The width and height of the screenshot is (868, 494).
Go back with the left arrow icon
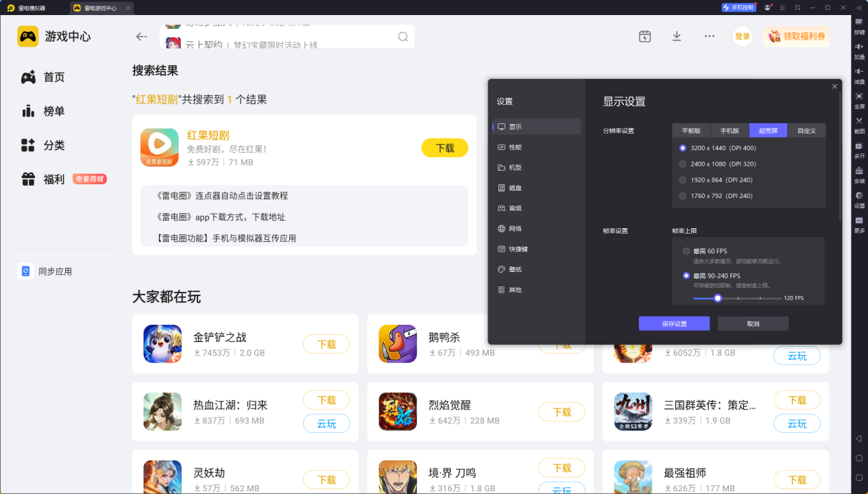pos(142,36)
